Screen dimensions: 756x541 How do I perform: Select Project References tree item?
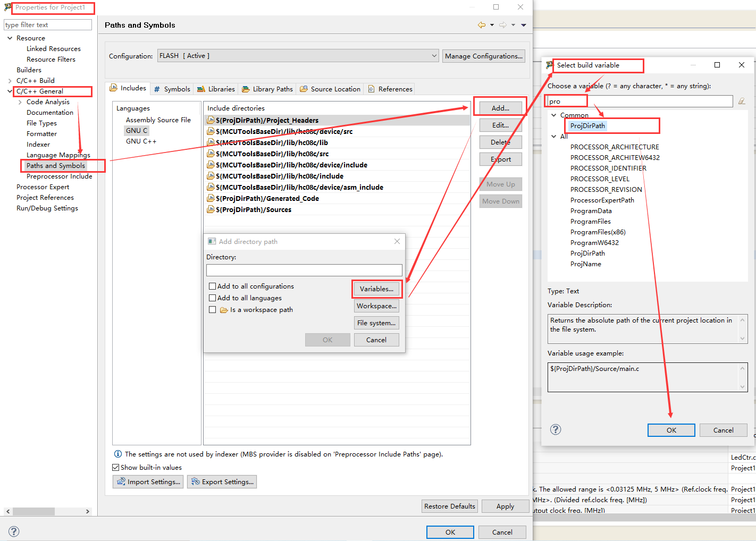(x=45, y=198)
